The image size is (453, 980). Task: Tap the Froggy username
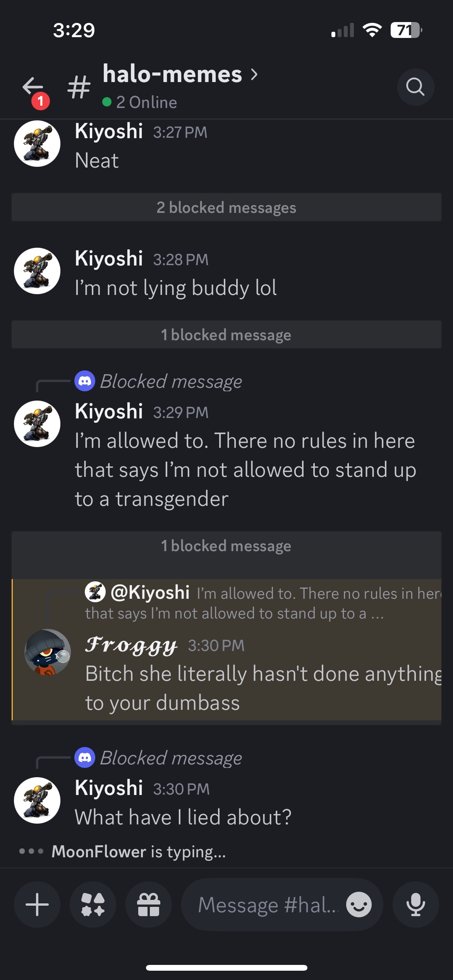tap(132, 646)
